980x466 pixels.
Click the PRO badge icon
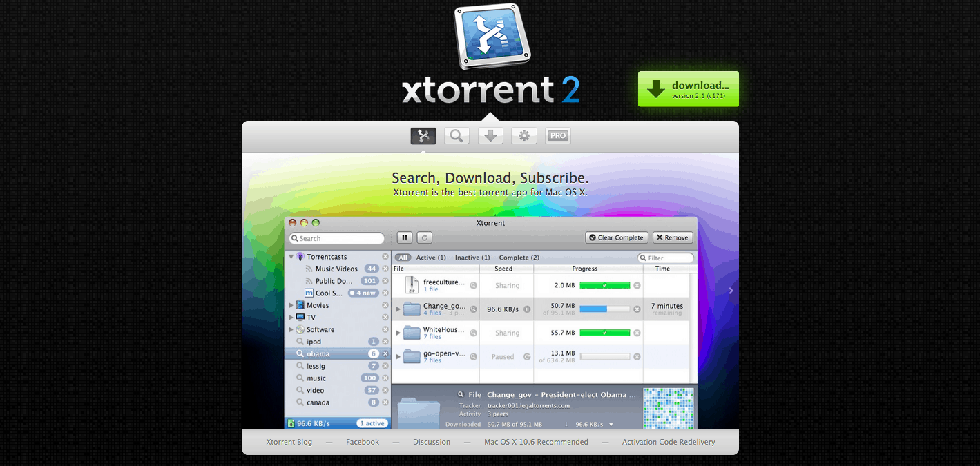[558, 136]
